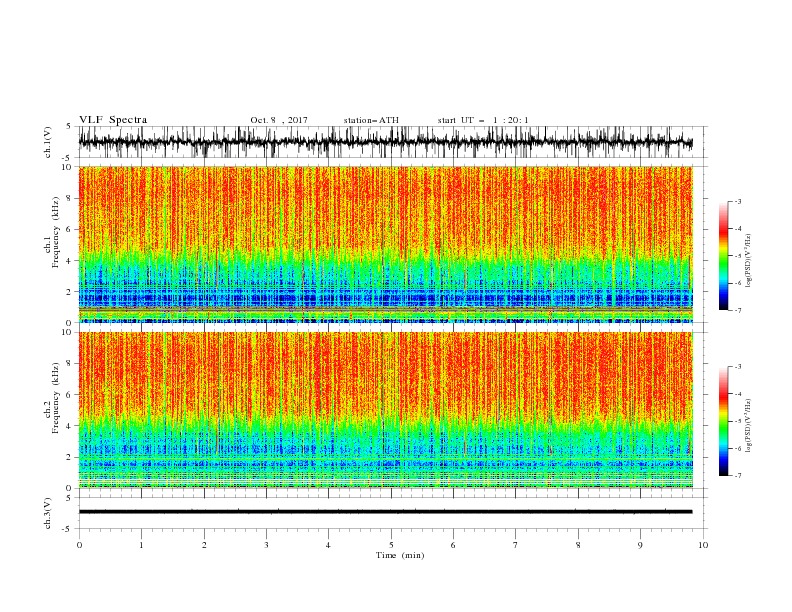Click the "-3" tick on ch.1 colorbar
The height and width of the screenshot is (612, 792).
click(x=738, y=201)
